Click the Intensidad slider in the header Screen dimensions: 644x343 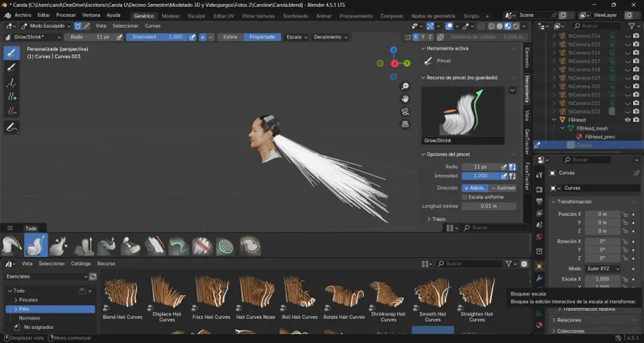157,37
